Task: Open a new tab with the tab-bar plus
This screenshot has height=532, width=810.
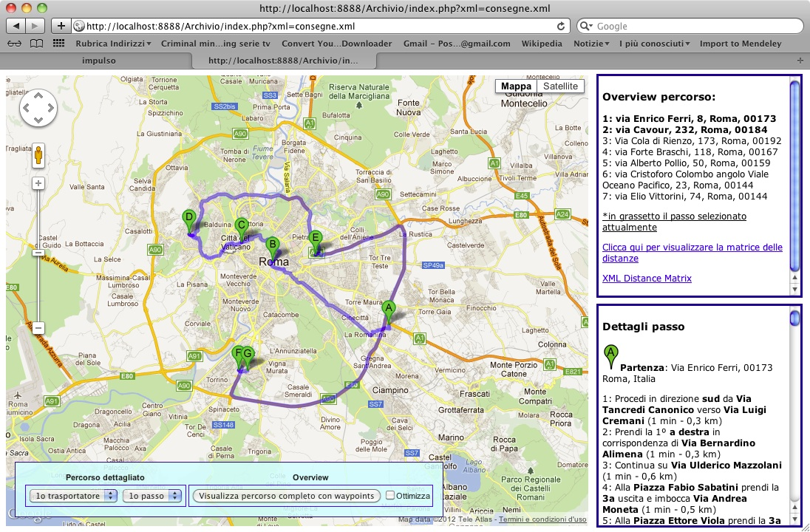Action: pos(800,61)
